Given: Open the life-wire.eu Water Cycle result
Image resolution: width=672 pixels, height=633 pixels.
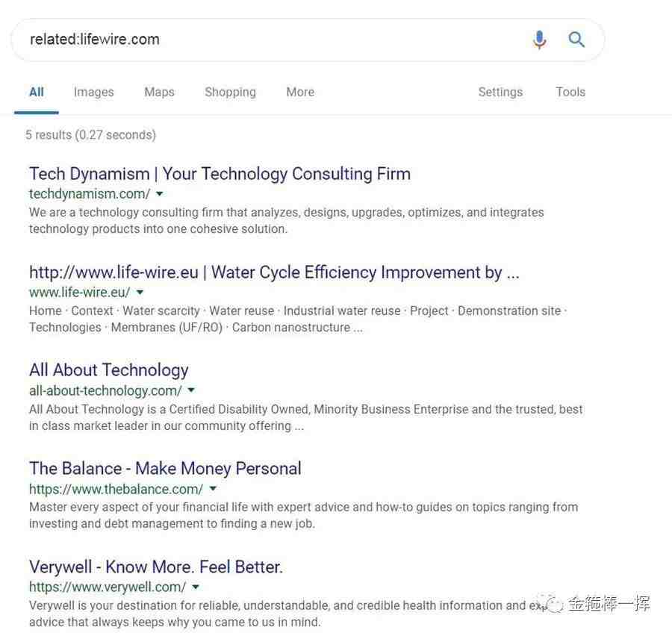Looking at the screenshot, I should [x=274, y=272].
